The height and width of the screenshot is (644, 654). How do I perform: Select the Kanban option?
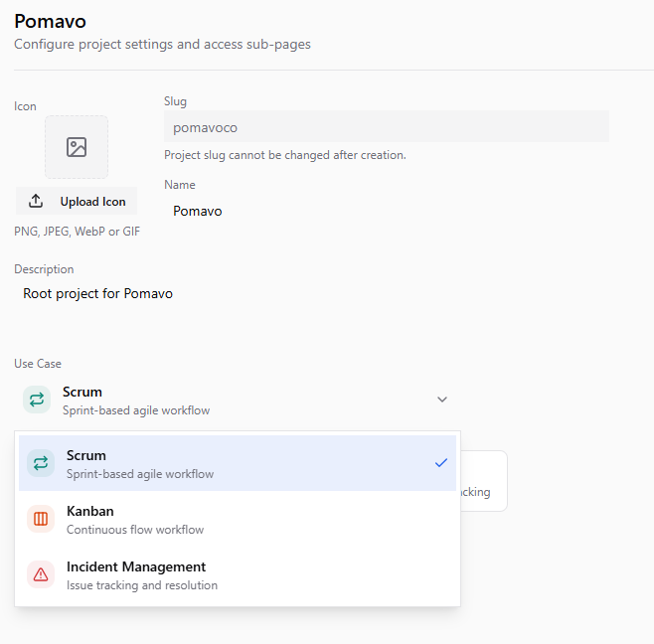pos(238,519)
